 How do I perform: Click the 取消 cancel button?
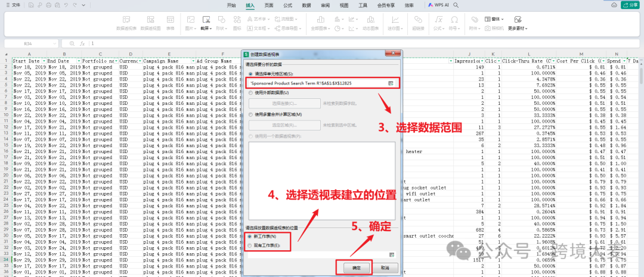384,267
